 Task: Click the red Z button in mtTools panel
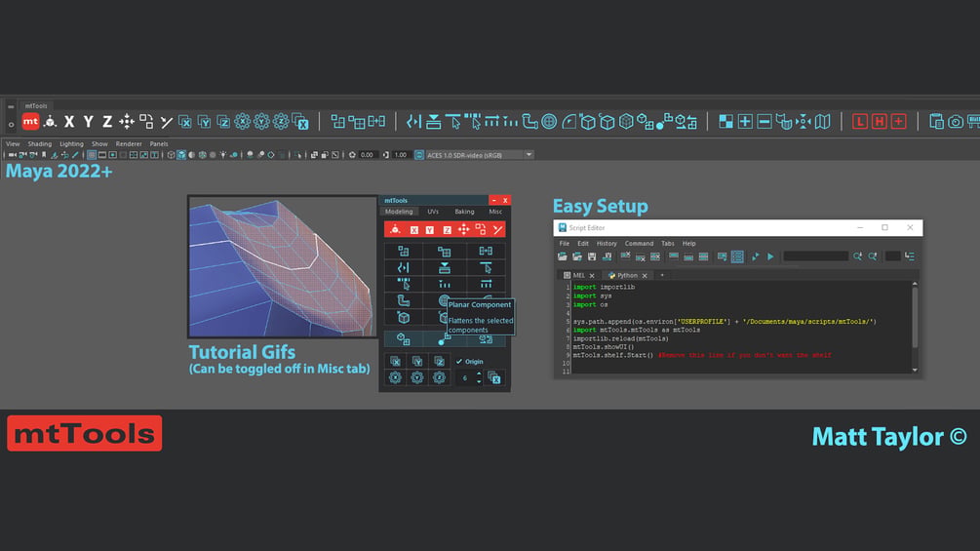click(447, 230)
